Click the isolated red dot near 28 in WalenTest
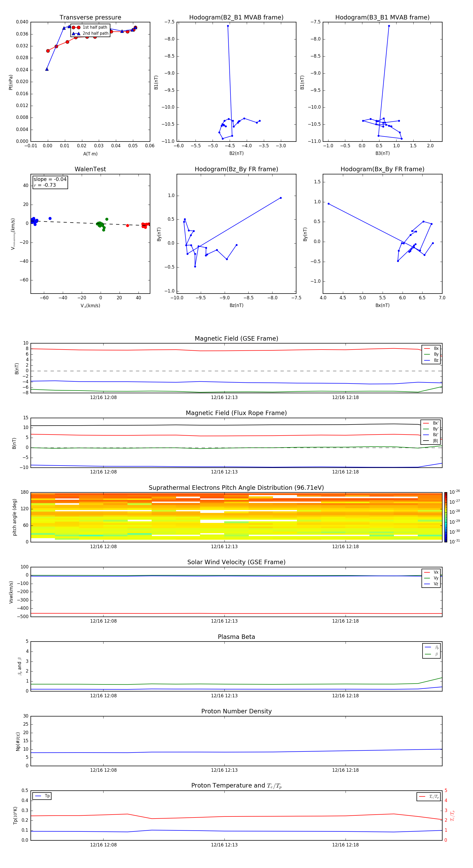 point(128,225)
